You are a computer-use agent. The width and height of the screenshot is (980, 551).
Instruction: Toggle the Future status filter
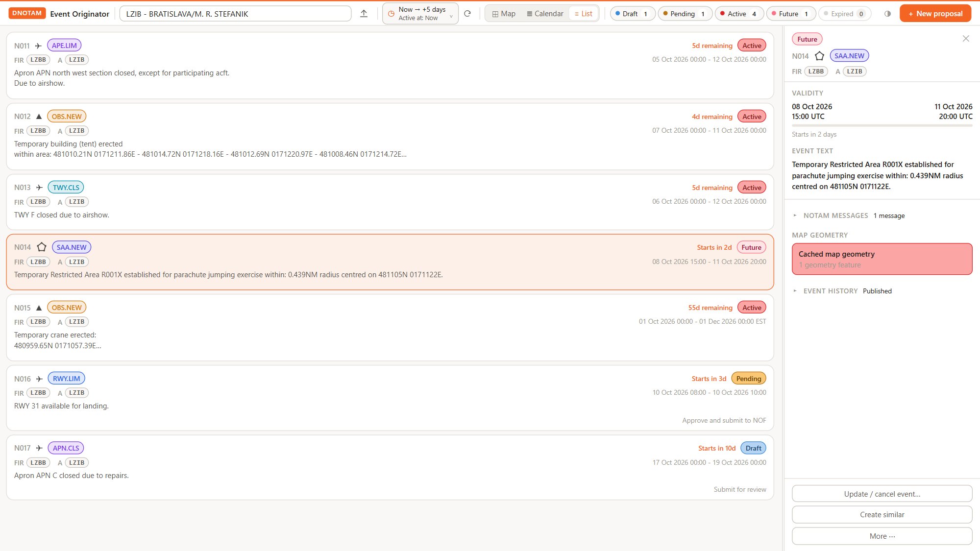tap(791, 14)
